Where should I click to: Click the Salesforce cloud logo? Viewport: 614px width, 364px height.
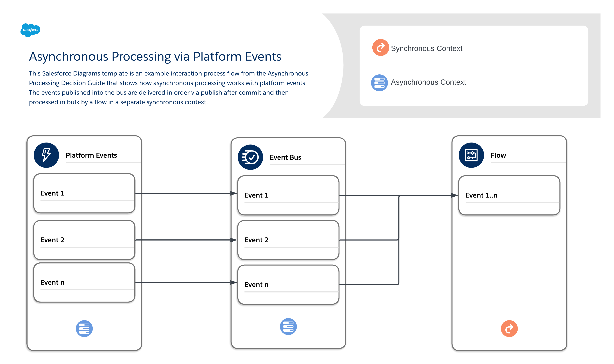[x=30, y=30]
